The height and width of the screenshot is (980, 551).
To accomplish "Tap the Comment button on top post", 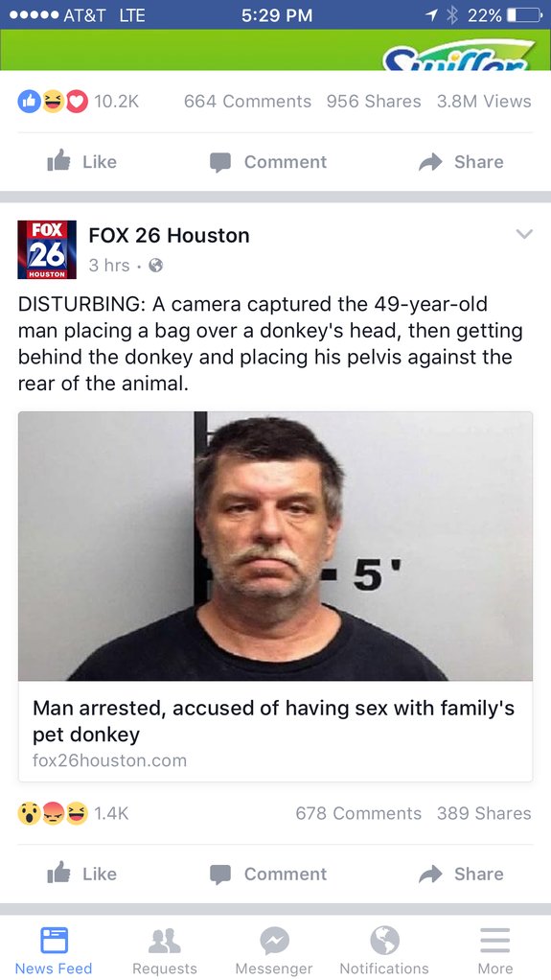I will tap(268, 162).
